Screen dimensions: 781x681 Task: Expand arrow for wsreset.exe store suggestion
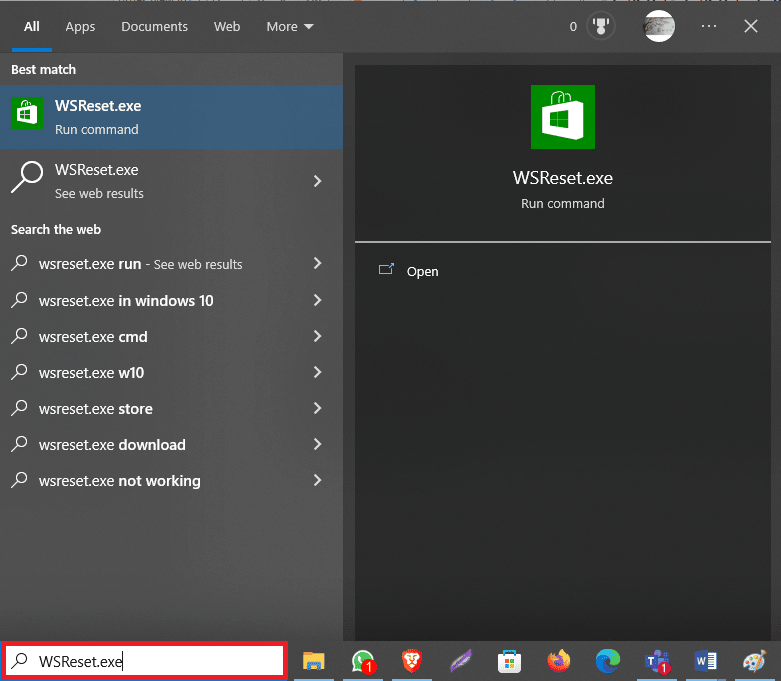click(317, 408)
